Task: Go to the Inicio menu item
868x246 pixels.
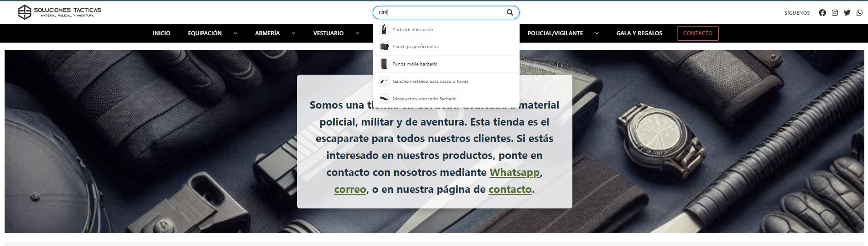Action: (x=162, y=33)
